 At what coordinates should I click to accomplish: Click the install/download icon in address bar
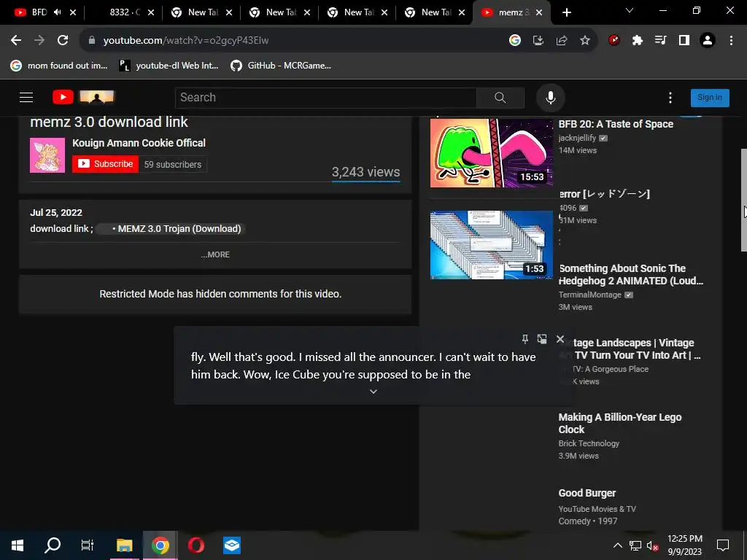[x=538, y=41]
